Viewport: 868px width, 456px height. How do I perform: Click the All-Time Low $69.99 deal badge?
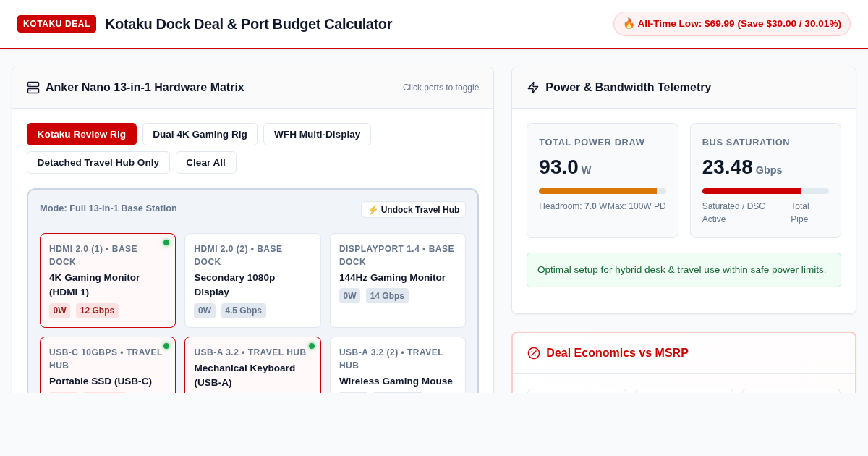click(732, 24)
